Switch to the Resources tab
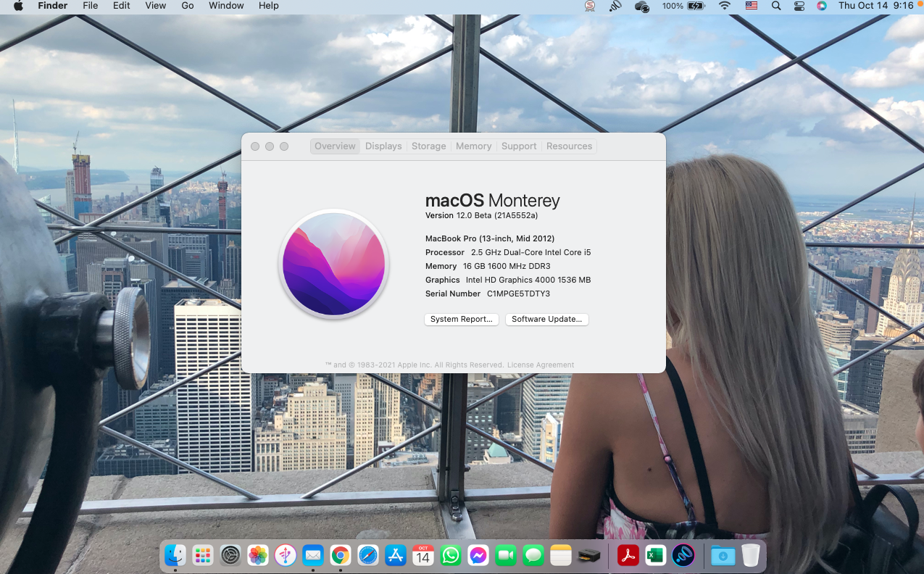 tap(570, 146)
